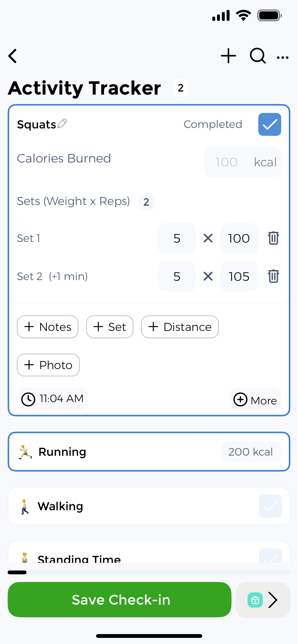The height and width of the screenshot is (644, 298).
Task: Add distance with the Distance button
Action: [x=180, y=327]
